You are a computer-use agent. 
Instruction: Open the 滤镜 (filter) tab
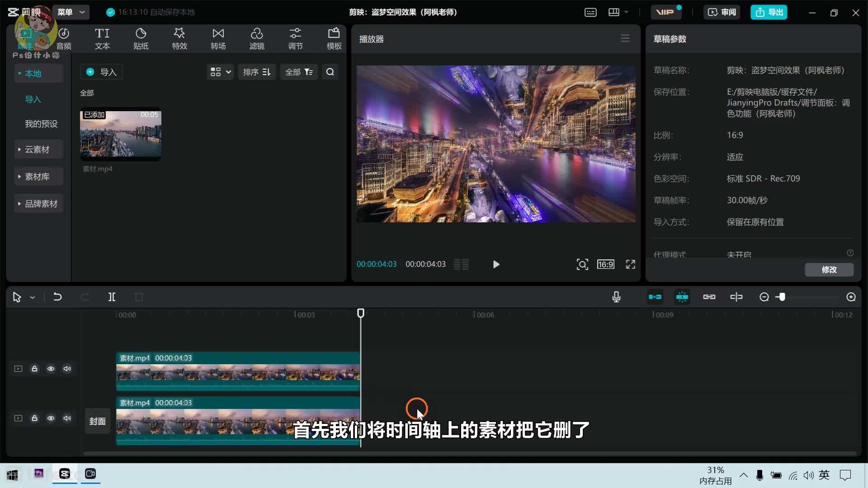pos(257,39)
